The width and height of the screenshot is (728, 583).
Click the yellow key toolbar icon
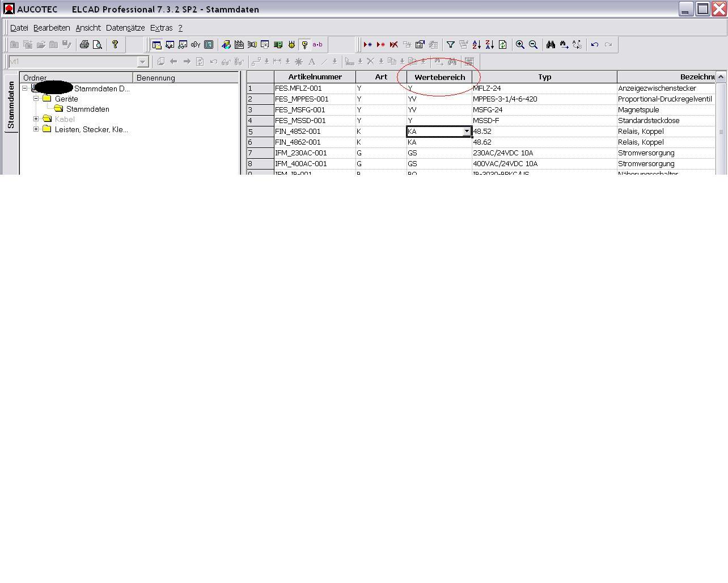coord(304,44)
